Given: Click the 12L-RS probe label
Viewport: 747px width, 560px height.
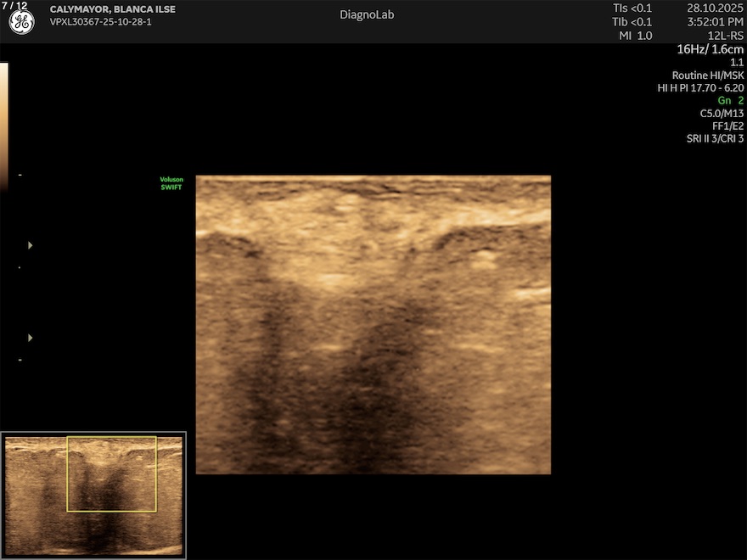Looking at the screenshot, I should (725, 36).
